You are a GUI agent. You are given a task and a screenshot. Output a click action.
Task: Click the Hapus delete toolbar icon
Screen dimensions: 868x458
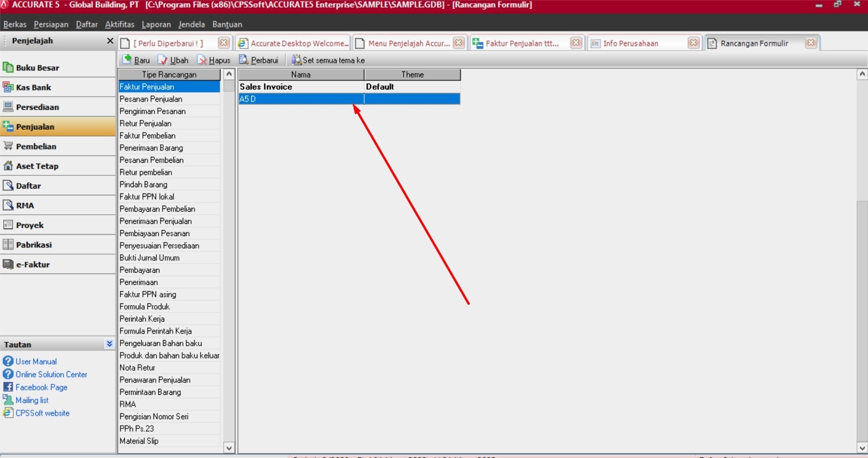point(202,60)
